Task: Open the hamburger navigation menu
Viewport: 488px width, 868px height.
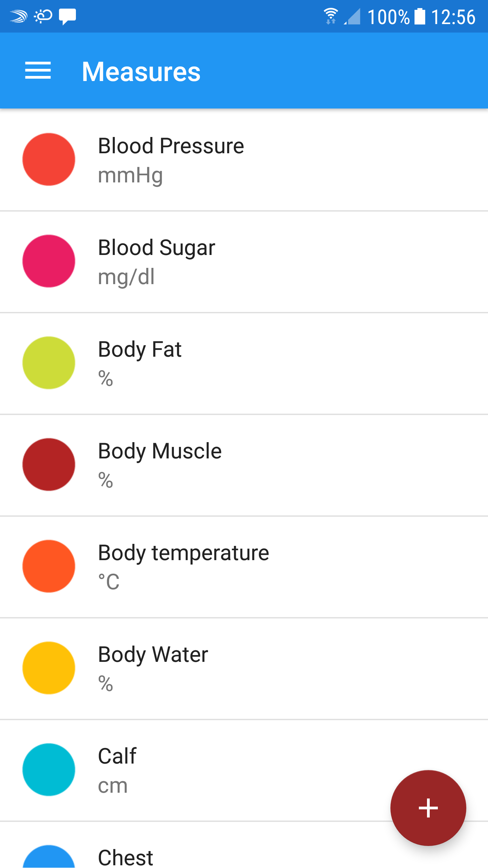Action: 38,71
